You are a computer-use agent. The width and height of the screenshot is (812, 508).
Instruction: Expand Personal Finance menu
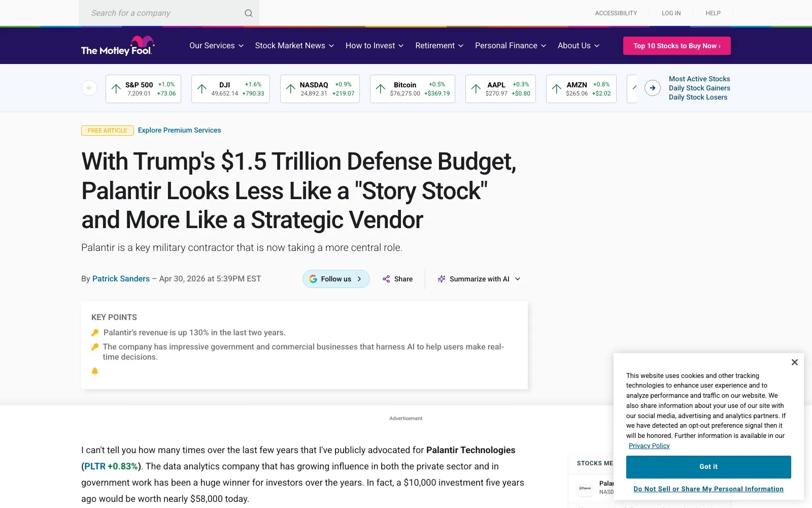tap(511, 46)
